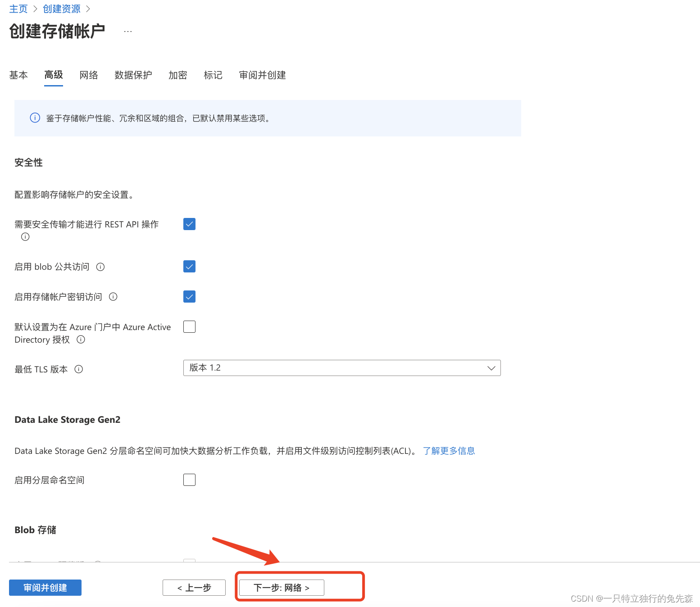This screenshot has height=607, width=700.
Task: Click the info icon under 需要安全传输才能进行 REST API 操作
Action: 25,237
